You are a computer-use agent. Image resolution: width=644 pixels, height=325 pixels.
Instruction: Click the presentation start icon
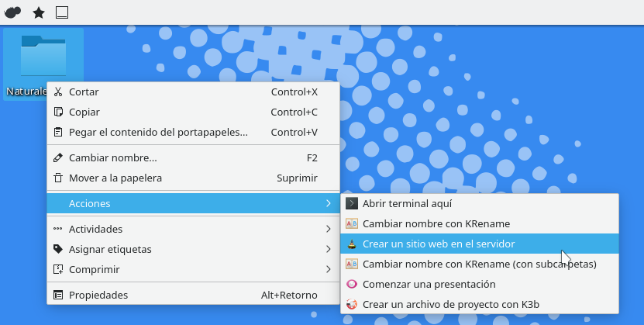point(352,284)
